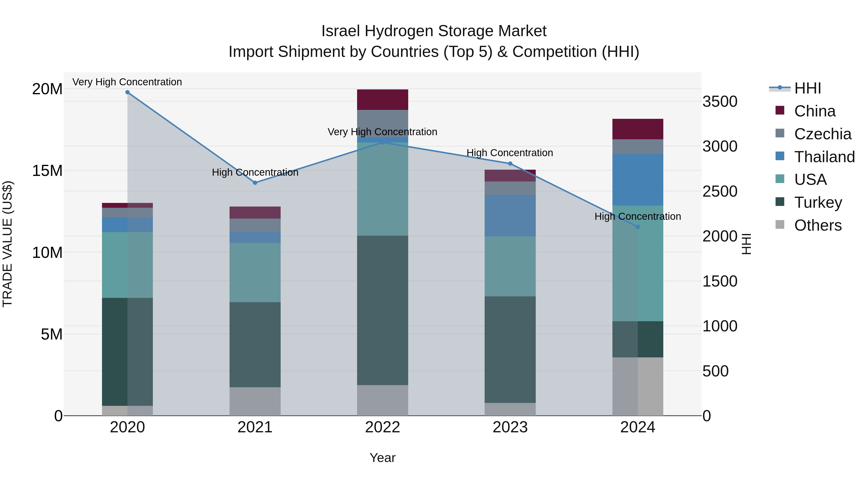Click the Turkey segment of the 2020 bar

[x=127, y=352]
